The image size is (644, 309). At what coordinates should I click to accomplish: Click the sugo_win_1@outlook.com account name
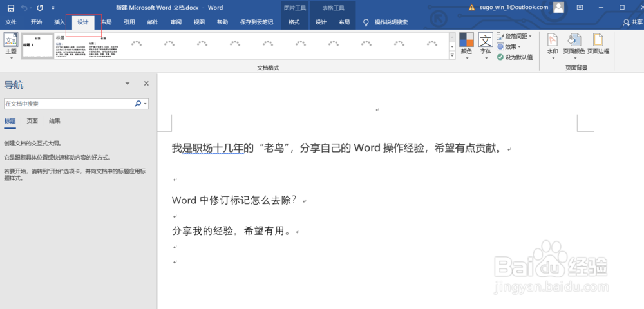tap(514, 7)
